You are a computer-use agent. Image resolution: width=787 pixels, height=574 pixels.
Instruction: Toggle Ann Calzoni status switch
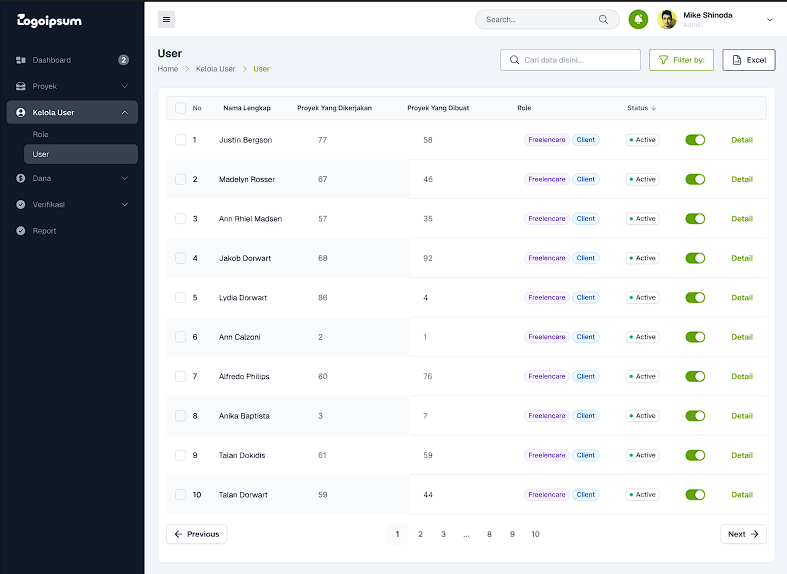click(695, 337)
